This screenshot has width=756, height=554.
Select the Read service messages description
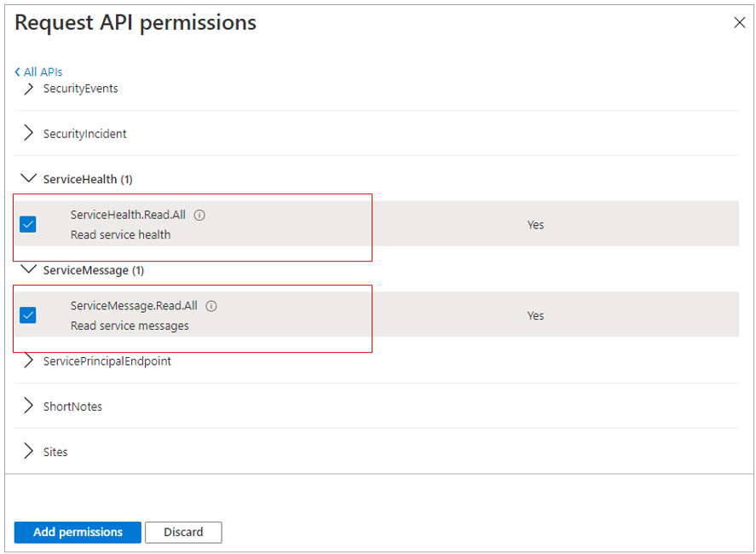point(130,326)
